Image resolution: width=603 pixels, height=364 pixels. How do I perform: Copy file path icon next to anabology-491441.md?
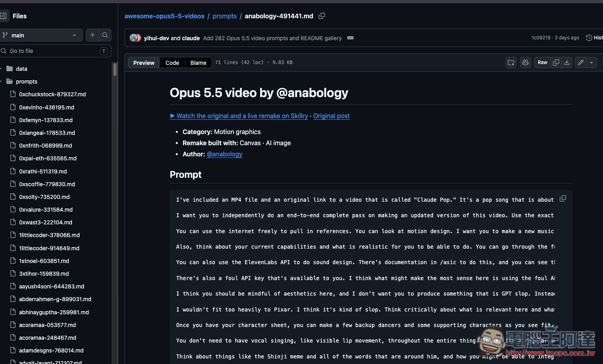[x=322, y=16]
